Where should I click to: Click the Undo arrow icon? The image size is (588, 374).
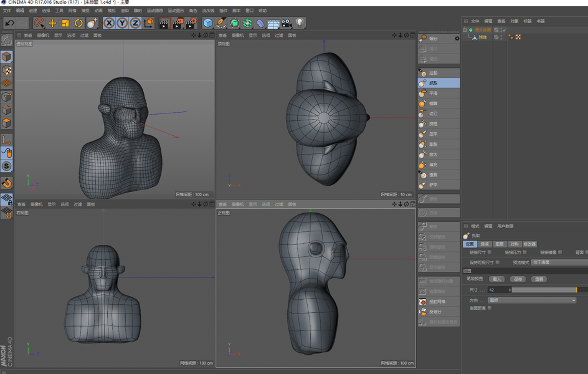[9, 23]
